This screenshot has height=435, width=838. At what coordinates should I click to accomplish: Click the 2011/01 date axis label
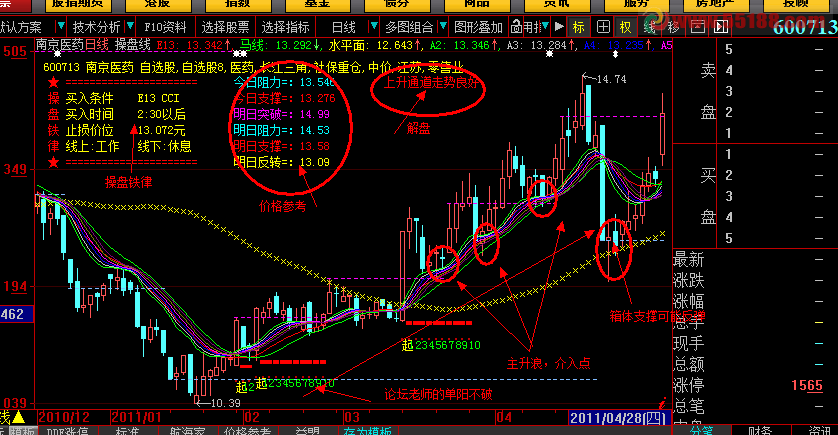coord(136,417)
